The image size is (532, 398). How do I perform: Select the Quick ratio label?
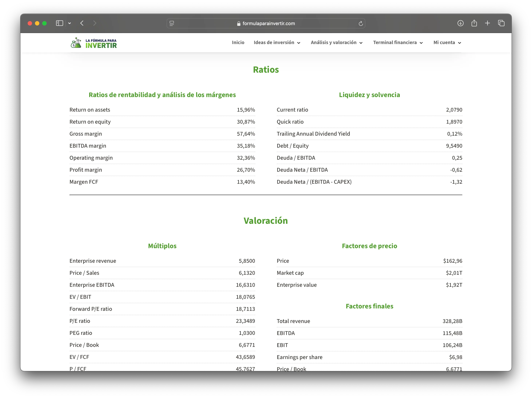290,122
